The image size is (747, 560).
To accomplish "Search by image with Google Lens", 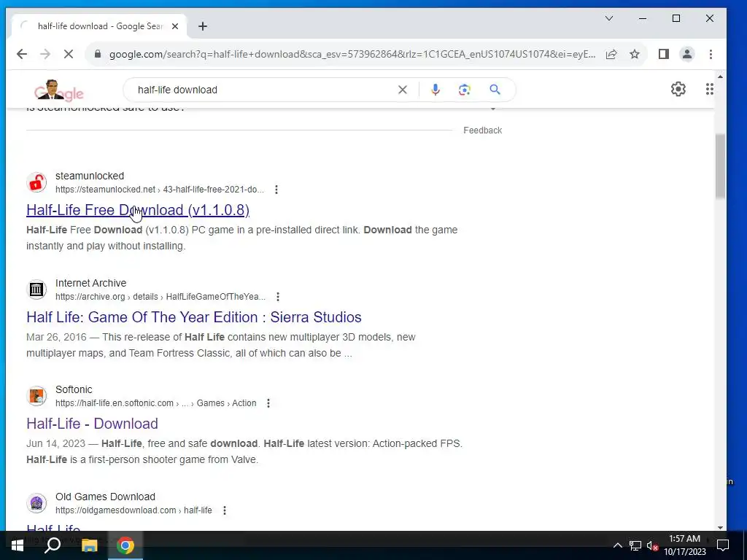I will pos(465,90).
